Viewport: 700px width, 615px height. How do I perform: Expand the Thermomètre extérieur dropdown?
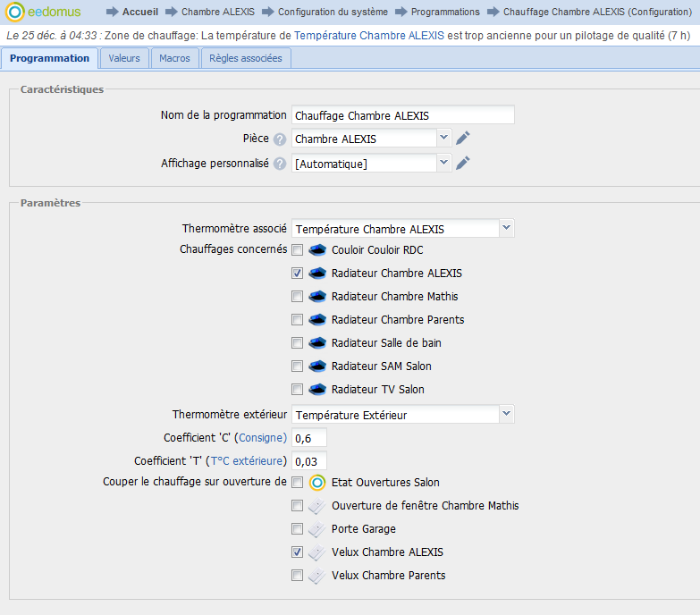click(x=507, y=414)
